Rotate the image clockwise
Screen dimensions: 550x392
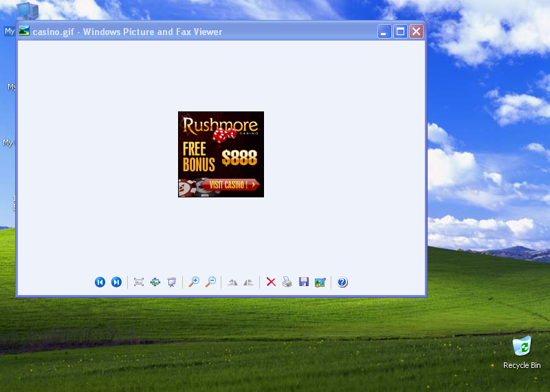coord(232,282)
